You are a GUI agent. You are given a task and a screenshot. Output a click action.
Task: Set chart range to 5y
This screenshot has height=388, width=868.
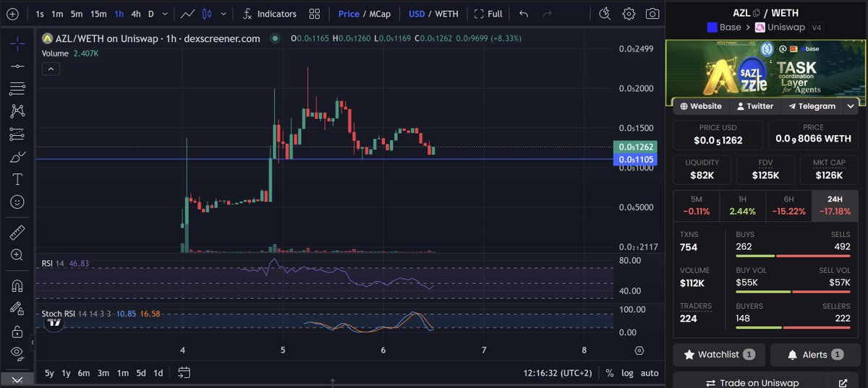(49, 373)
